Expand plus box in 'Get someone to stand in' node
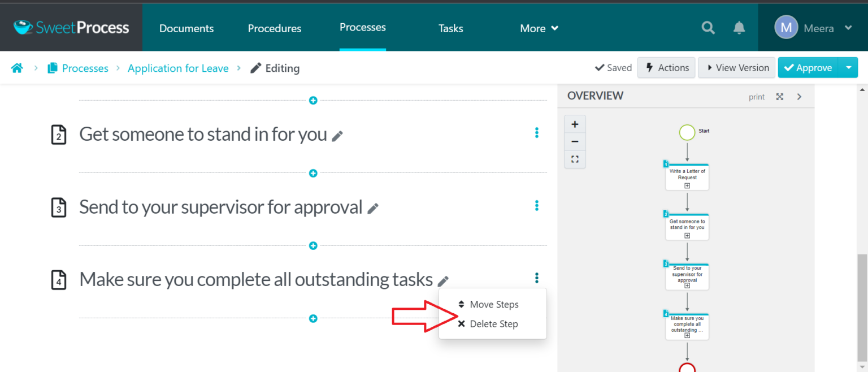 click(x=687, y=235)
